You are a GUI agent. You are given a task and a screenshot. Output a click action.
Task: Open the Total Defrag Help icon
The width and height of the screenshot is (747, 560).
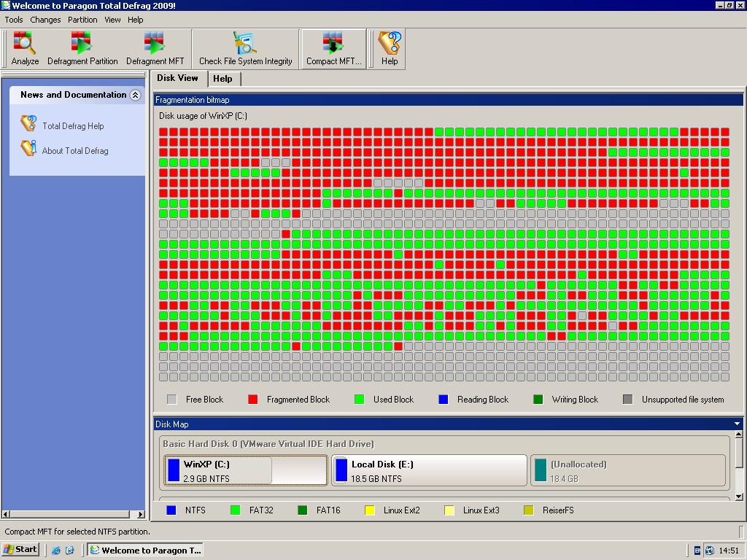point(28,123)
